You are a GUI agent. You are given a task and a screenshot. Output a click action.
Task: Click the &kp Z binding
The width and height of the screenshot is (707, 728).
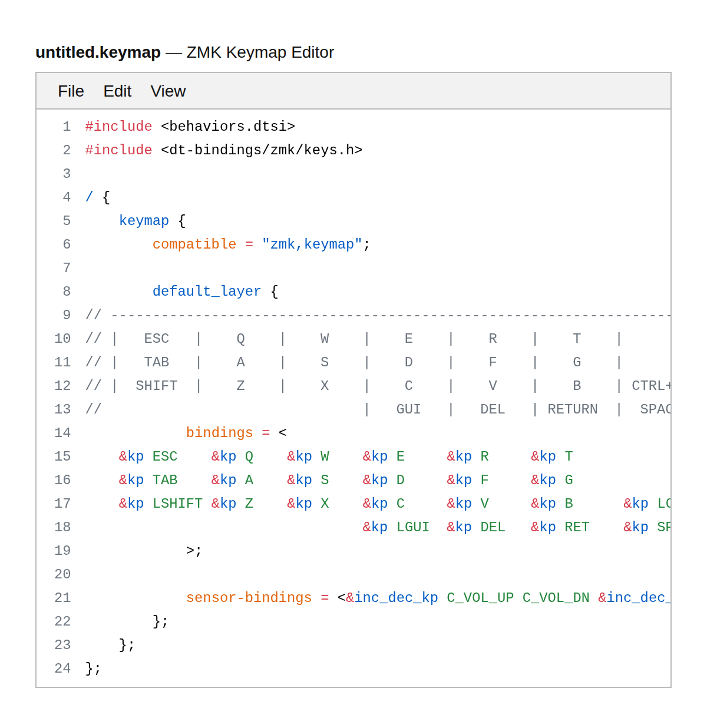coord(232,504)
